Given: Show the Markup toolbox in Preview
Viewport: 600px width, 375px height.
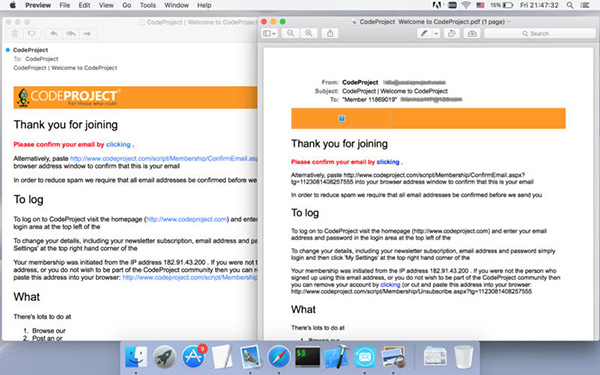Looking at the screenshot, I should click(472, 34).
